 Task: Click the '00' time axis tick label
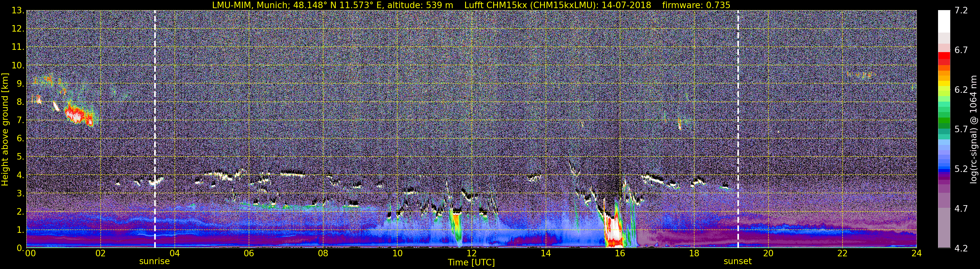(31, 254)
